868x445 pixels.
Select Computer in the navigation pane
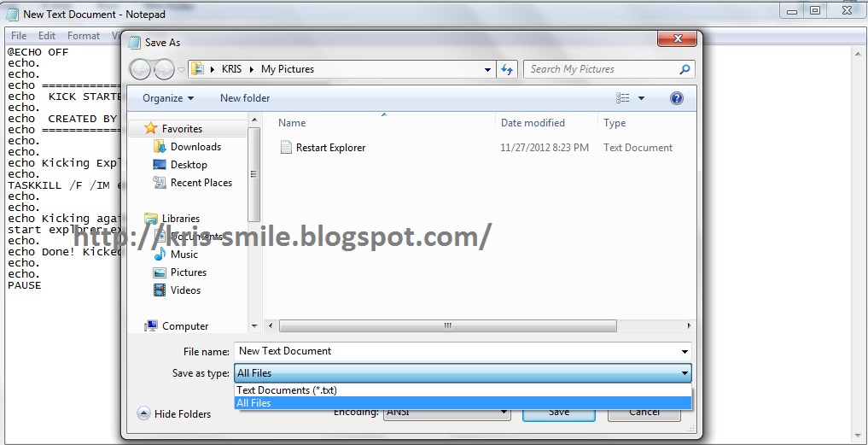coord(185,326)
